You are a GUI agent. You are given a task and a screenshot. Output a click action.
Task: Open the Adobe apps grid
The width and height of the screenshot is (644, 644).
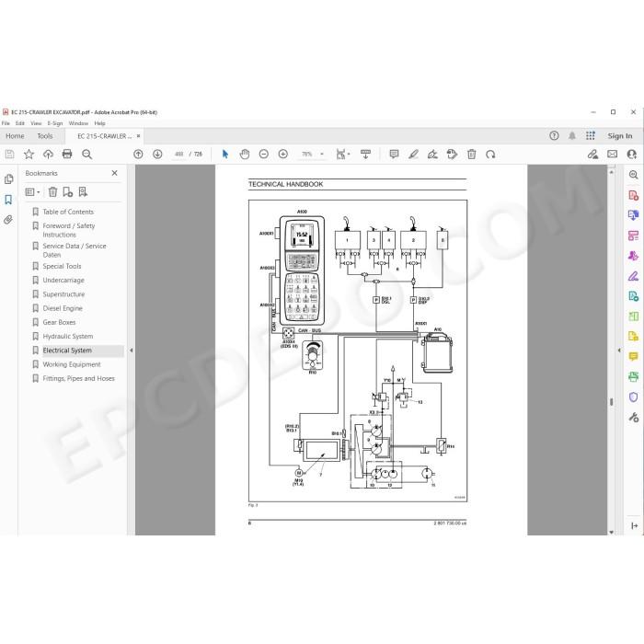tap(591, 136)
